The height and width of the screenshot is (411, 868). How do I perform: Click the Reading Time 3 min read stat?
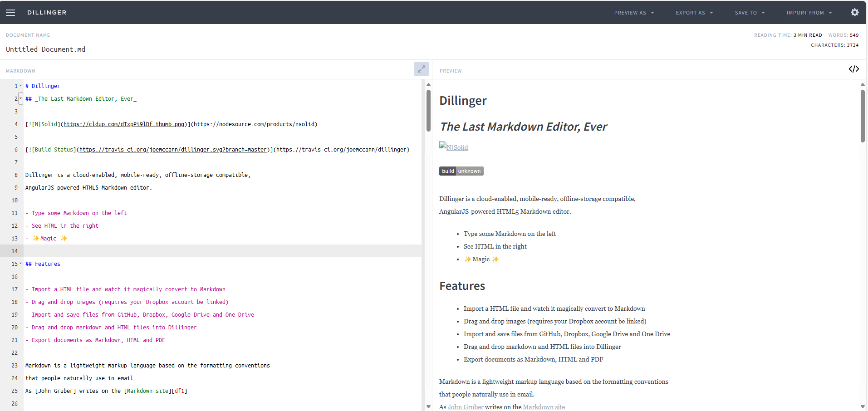[x=788, y=35]
